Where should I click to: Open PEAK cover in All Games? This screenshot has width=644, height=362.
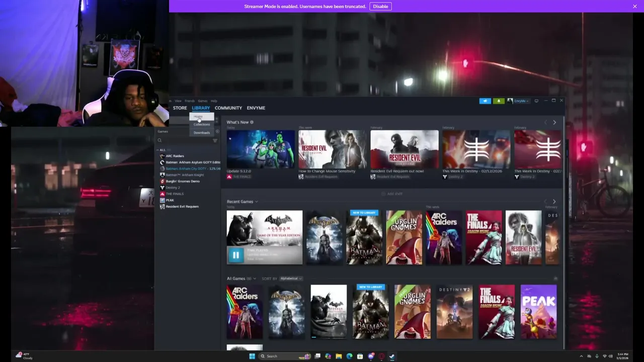[x=538, y=312]
